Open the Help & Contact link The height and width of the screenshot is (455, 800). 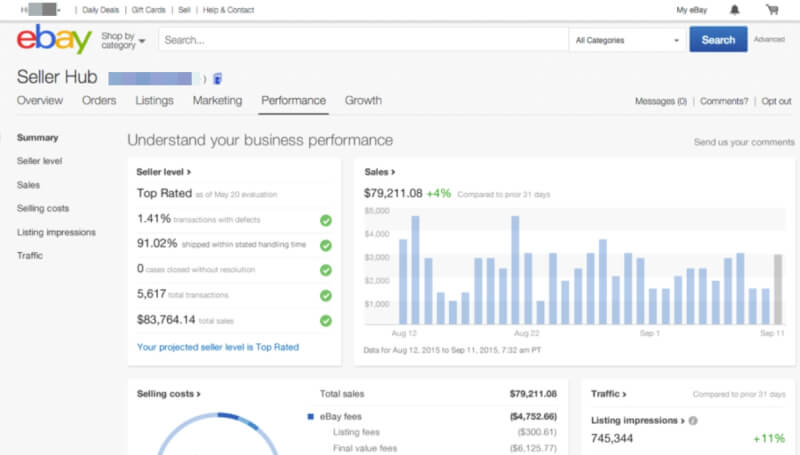pos(228,10)
